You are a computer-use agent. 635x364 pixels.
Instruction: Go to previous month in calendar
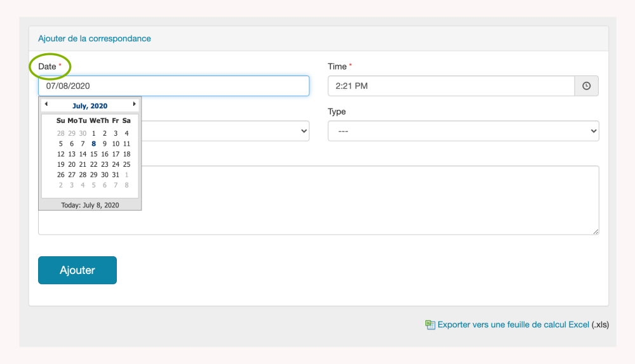click(46, 104)
